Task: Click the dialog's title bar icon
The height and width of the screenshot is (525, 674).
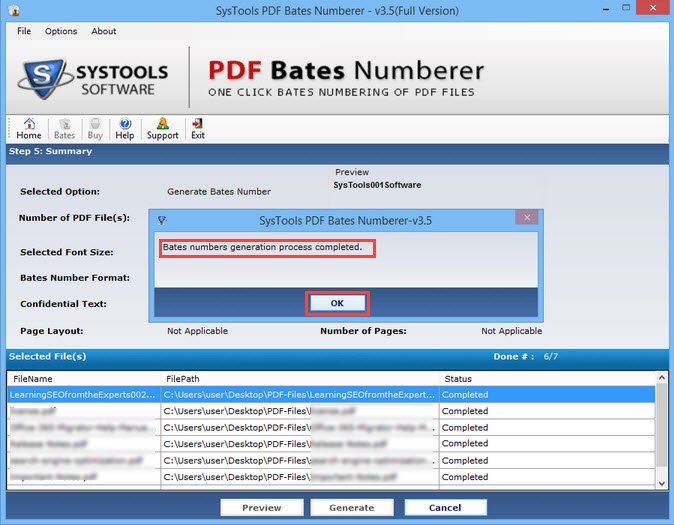Action: [162, 221]
